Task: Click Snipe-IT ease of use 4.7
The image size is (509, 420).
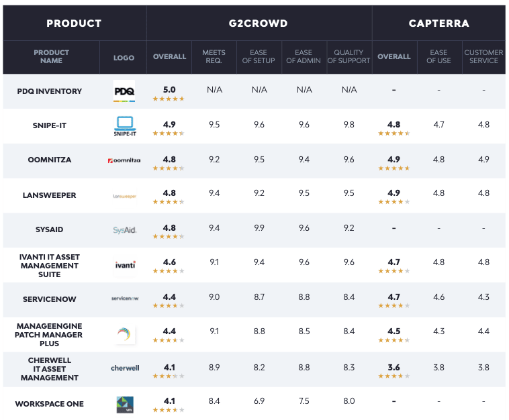Action: tap(438, 125)
